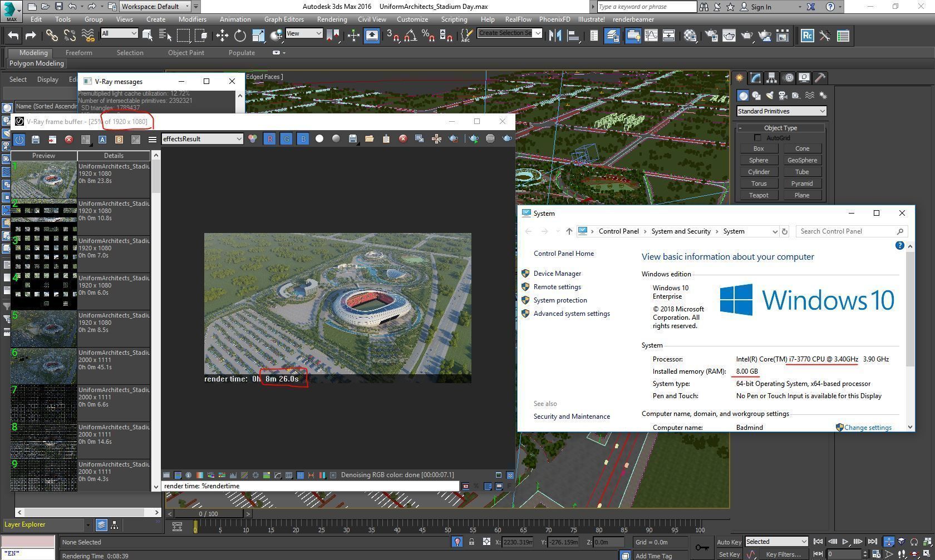The image size is (935, 560).
Task: Choose the Select Object cursor tool
Action: coord(147,36)
